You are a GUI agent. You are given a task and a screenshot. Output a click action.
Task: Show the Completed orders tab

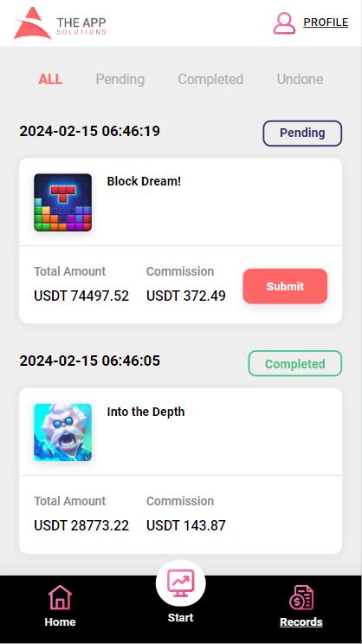tap(210, 79)
